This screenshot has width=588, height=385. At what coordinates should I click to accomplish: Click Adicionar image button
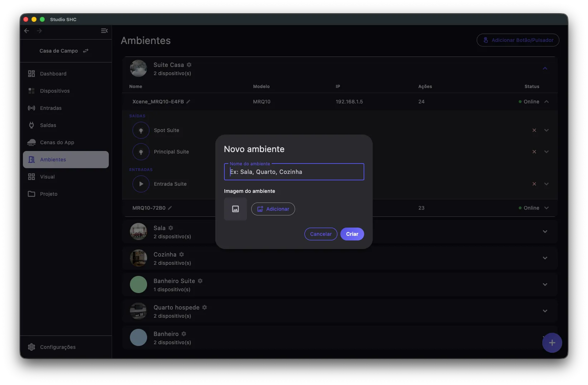[x=273, y=209]
